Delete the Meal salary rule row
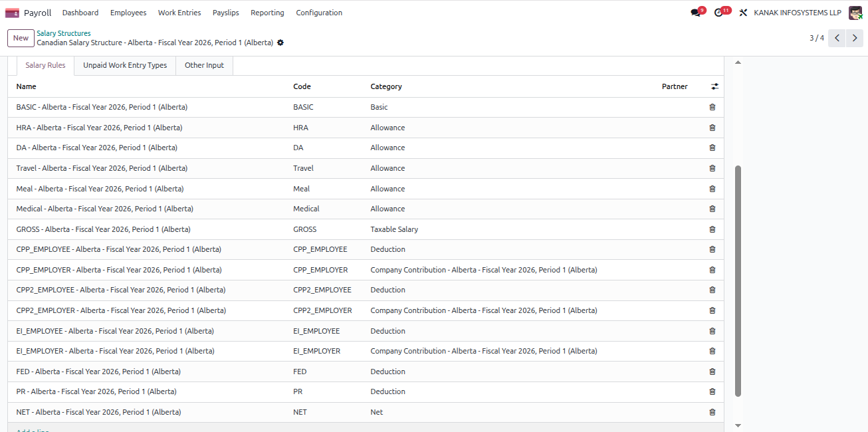This screenshot has height=432, width=868. [x=712, y=189]
